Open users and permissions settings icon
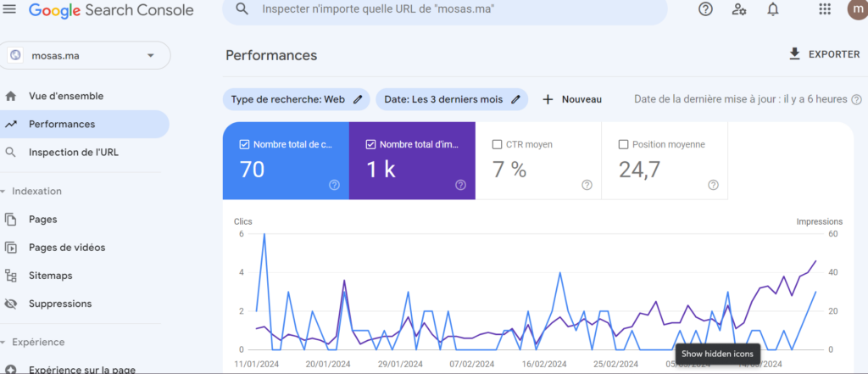The image size is (868, 374). tap(739, 9)
